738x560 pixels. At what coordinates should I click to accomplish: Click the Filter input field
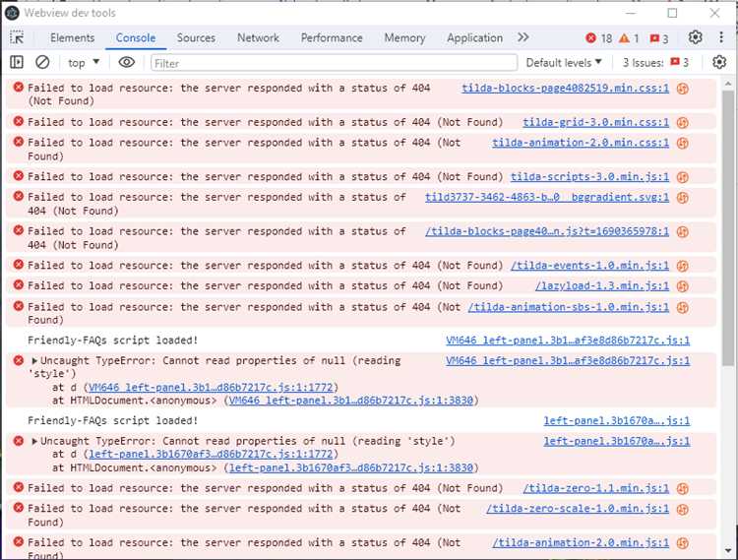[334, 63]
